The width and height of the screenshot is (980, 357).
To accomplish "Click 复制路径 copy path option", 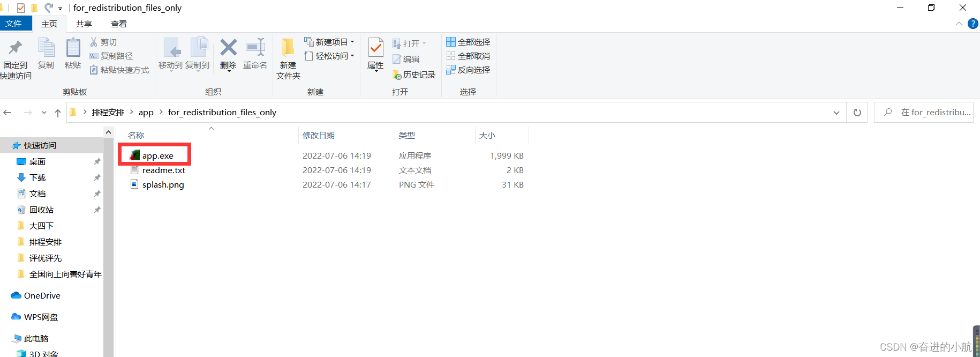I will click(111, 56).
